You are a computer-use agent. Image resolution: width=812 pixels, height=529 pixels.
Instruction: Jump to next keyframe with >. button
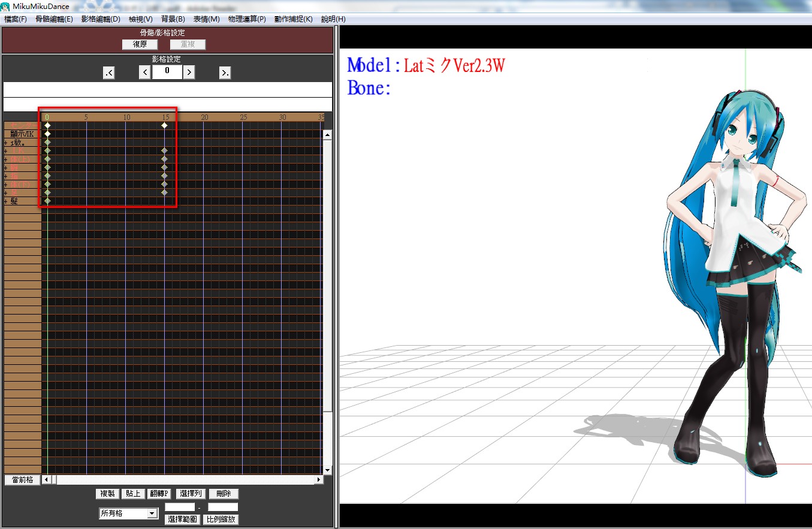225,72
